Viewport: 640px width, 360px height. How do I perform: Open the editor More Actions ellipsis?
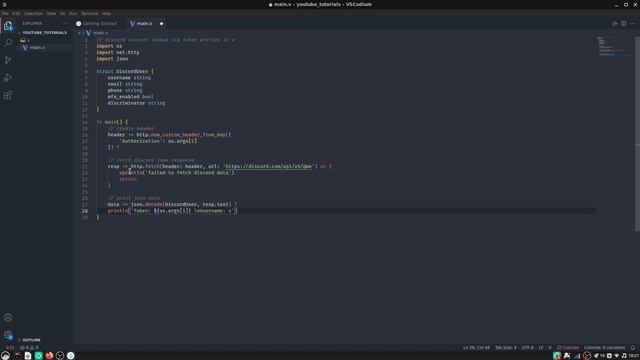pyautogui.click(x=632, y=24)
